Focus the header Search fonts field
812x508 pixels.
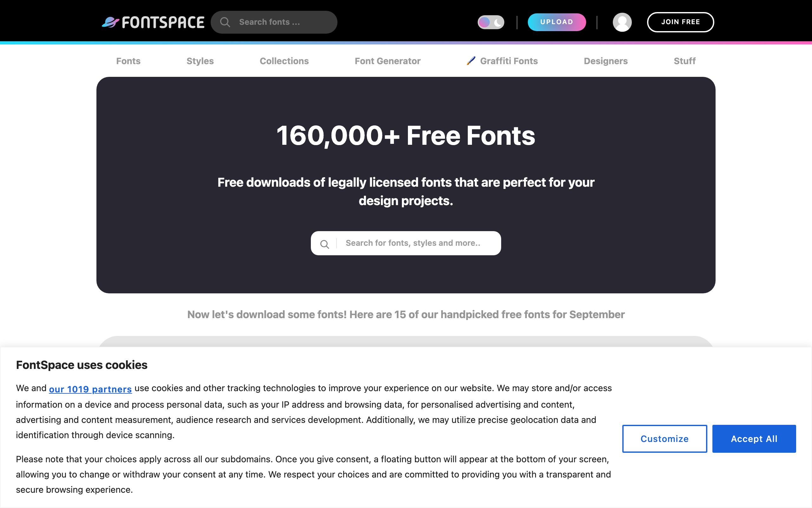[274, 22]
